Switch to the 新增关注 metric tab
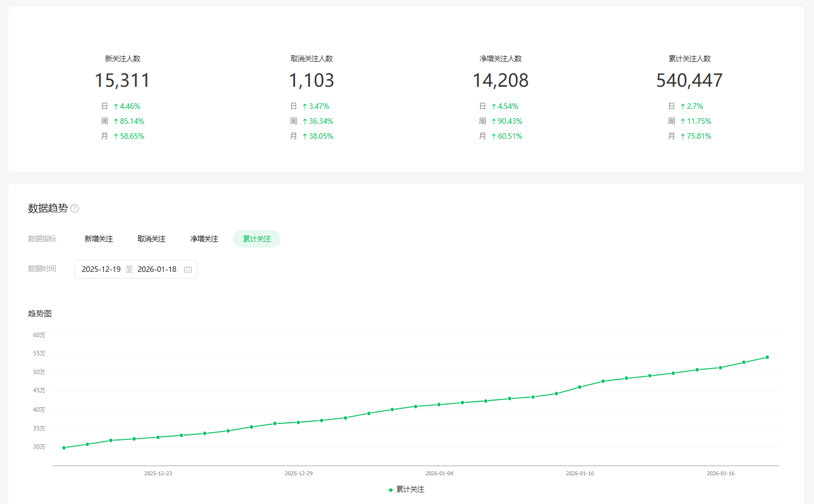Screen dimensions: 814x504 (x=98, y=239)
